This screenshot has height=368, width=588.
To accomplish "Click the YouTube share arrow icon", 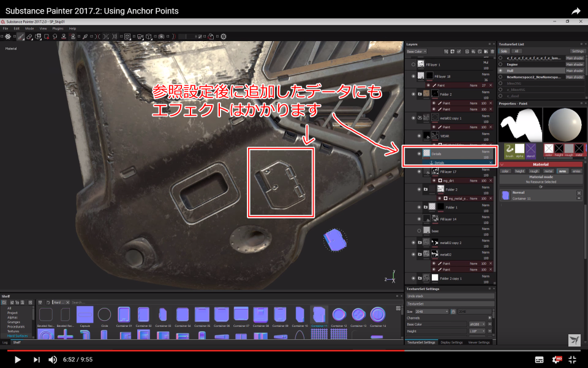I will click(x=576, y=11).
